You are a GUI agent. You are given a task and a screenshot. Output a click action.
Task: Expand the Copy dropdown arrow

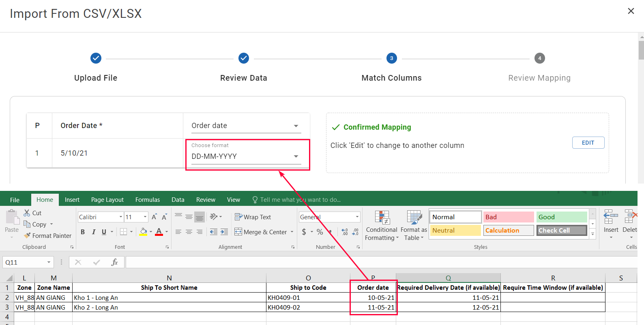(52, 224)
